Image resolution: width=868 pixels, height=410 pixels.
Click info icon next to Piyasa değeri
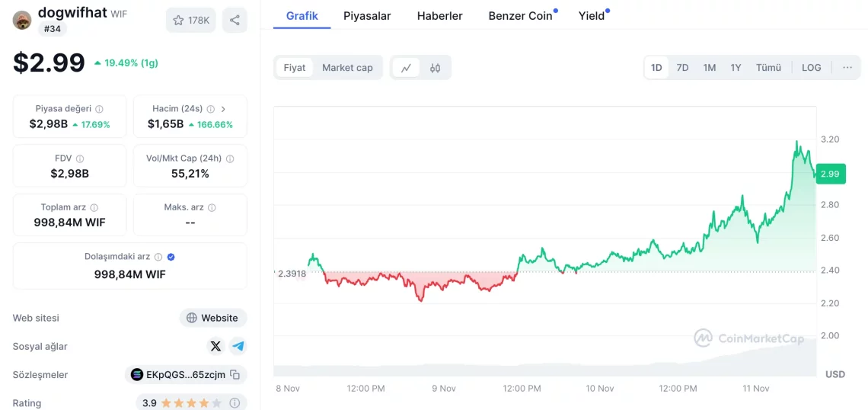[99, 109]
